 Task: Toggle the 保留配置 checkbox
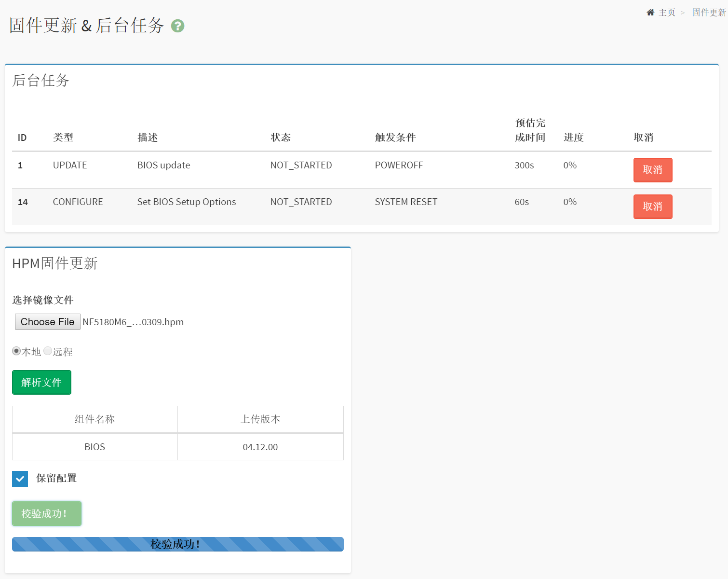click(20, 479)
